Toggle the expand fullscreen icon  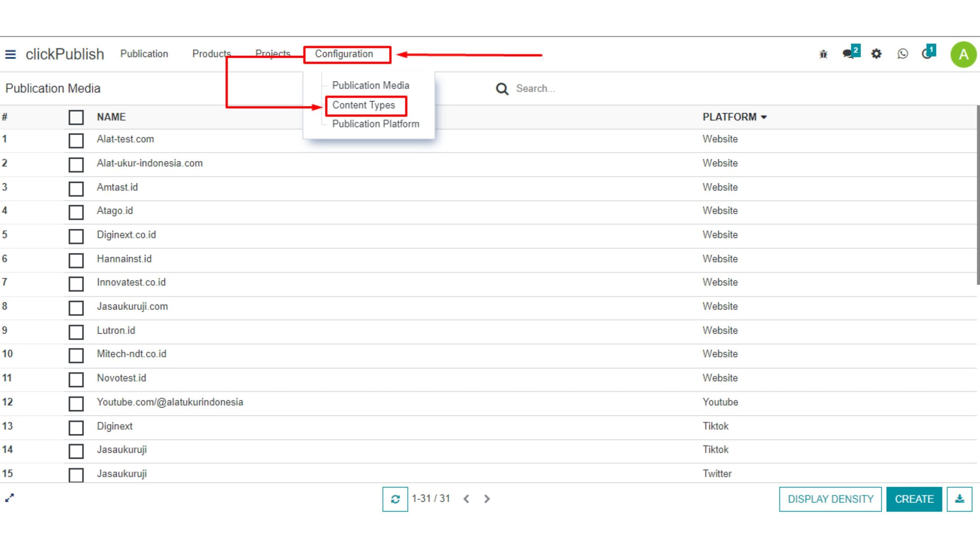(x=10, y=498)
